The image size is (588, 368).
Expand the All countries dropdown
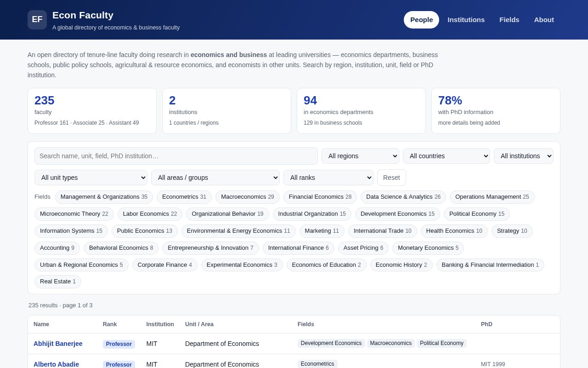[x=447, y=156]
